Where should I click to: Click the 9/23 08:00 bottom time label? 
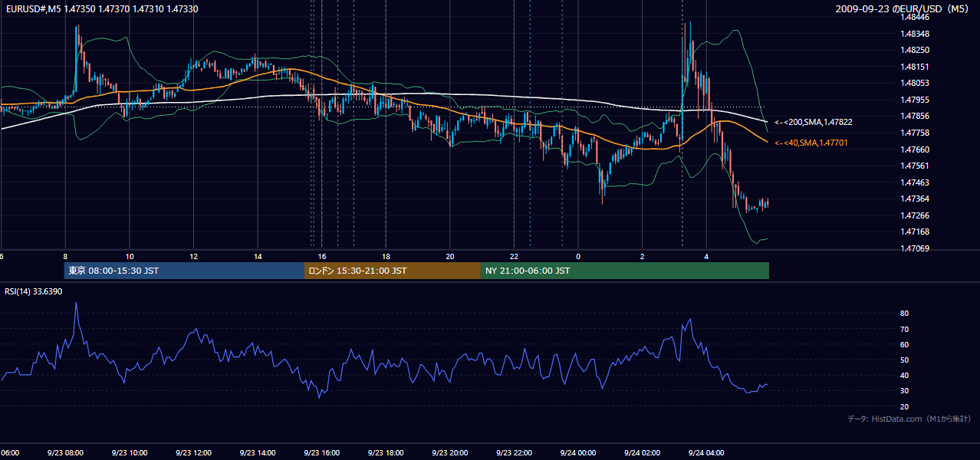coord(64,453)
